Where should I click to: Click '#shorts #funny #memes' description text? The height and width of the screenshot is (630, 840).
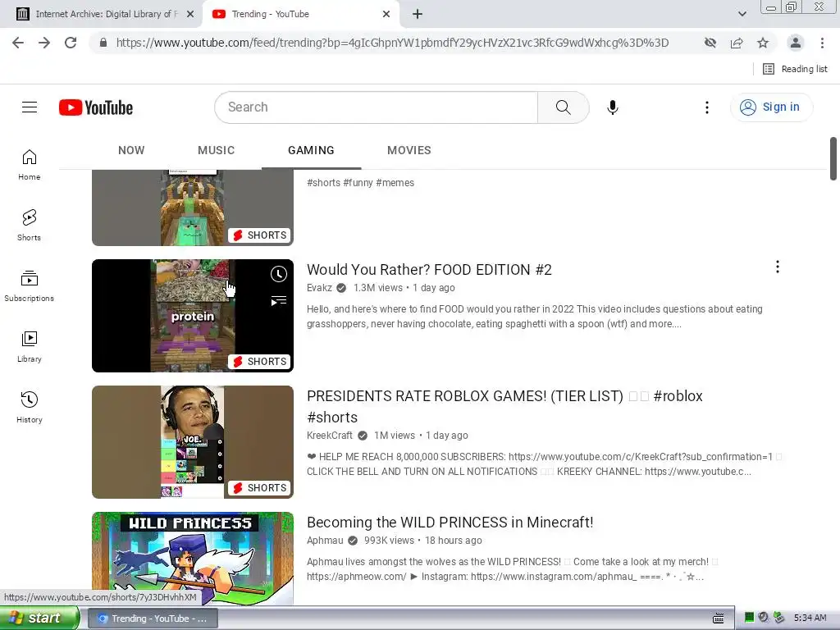click(361, 183)
